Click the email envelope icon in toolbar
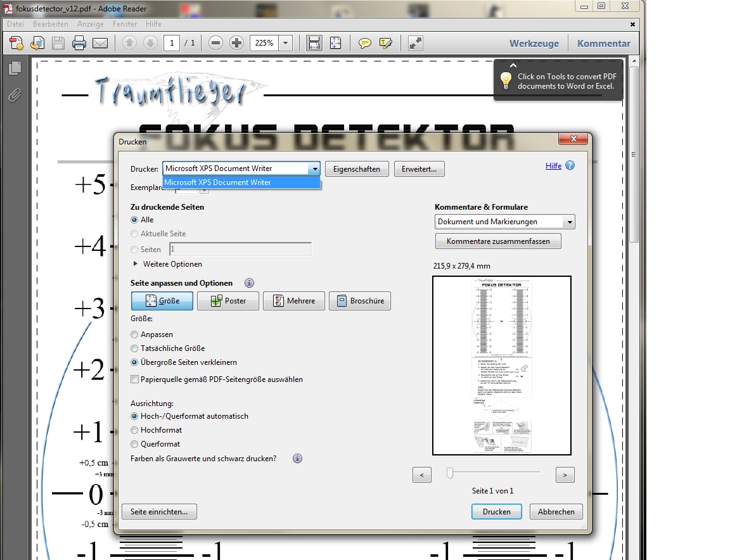730x560 pixels. (100, 43)
